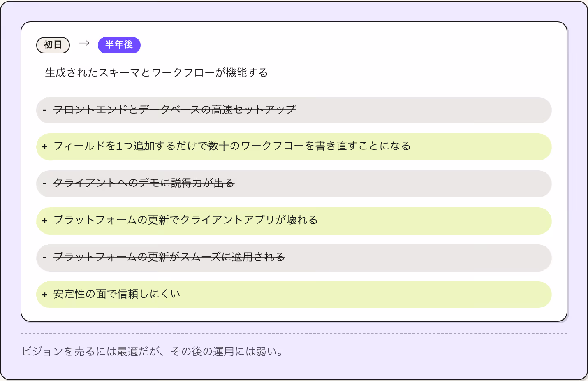The width and height of the screenshot is (588, 381).
Task: Click struck-through row プラットフォームの更新がスムーズに適用される
Action: pyautogui.click(x=294, y=258)
